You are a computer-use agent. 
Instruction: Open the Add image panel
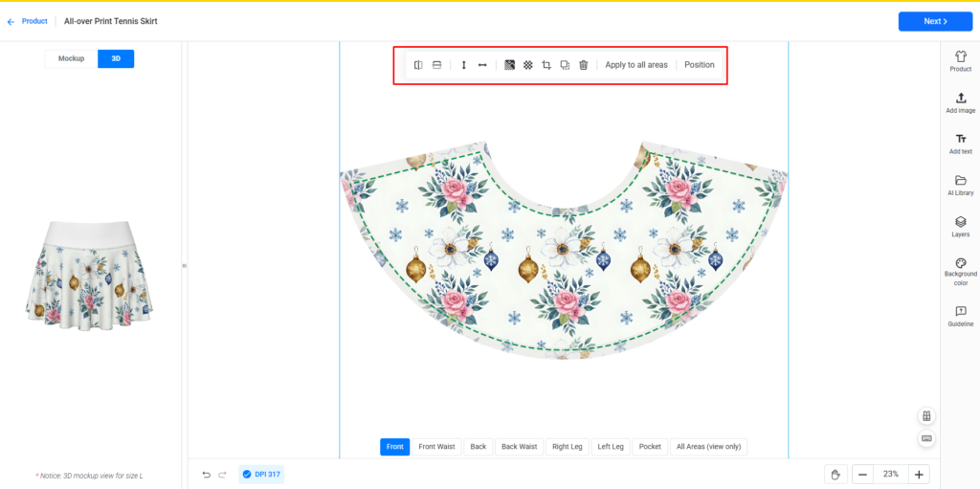pyautogui.click(x=960, y=102)
